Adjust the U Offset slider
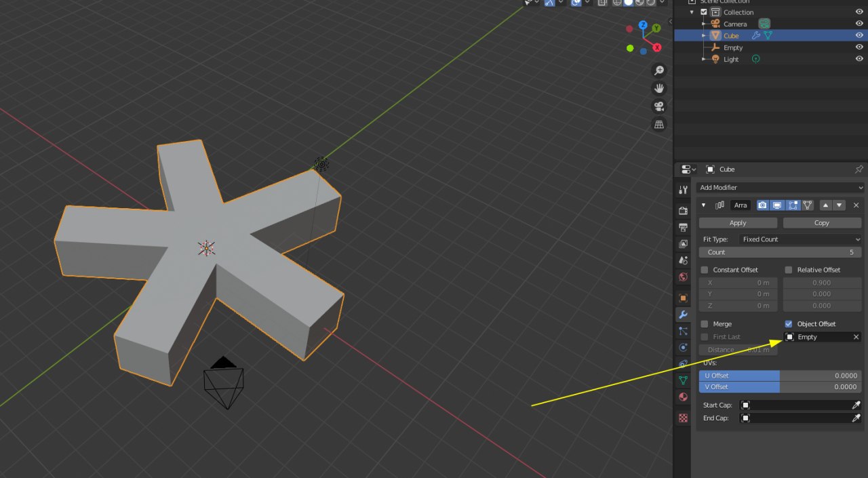Screen dimensions: 868x478 click(x=781, y=376)
